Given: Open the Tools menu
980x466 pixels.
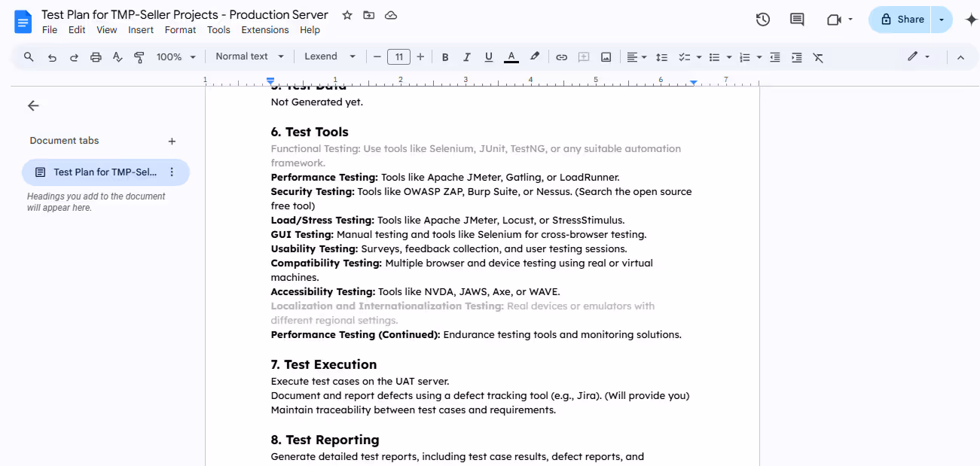Looking at the screenshot, I should (218, 30).
